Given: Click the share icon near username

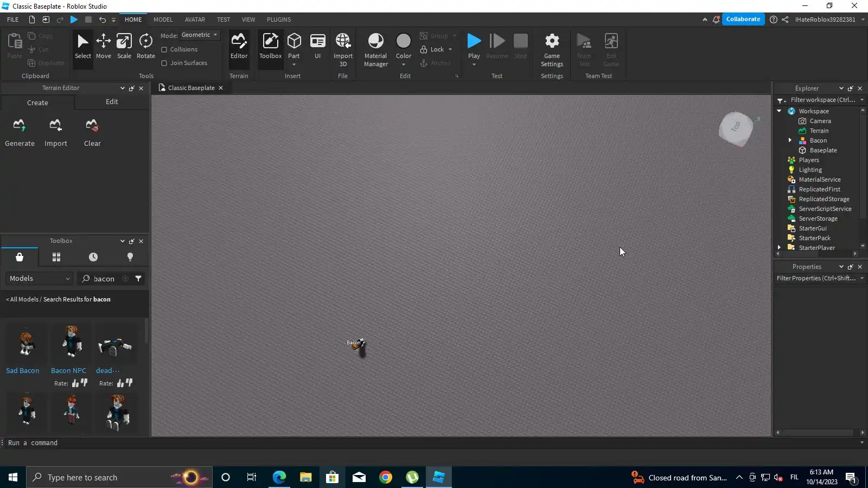Looking at the screenshot, I should (x=785, y=20).
